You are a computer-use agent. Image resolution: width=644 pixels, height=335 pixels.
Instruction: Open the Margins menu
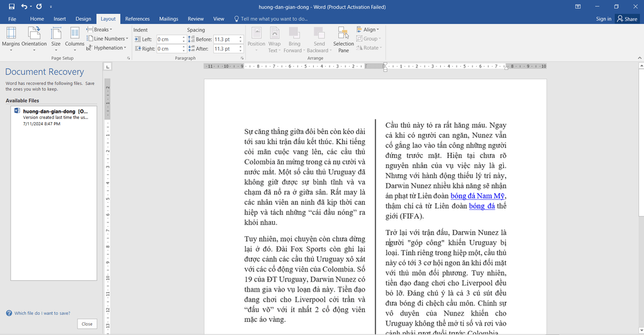pyautogui.click(x=11, y=38)
